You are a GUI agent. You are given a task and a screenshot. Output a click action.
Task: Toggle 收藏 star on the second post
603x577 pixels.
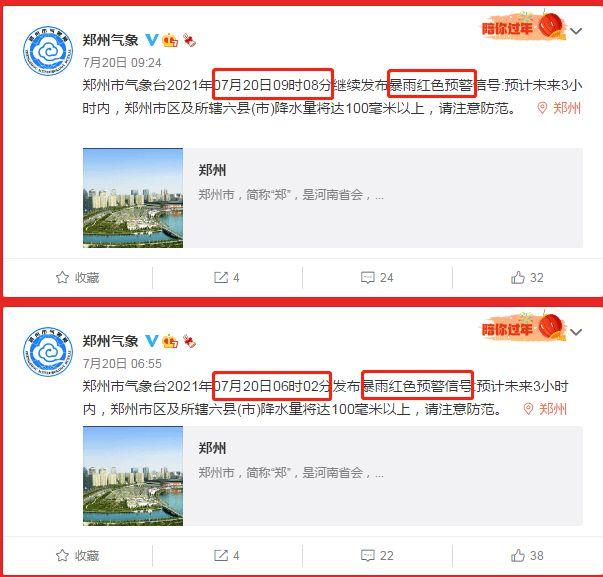coord(77,555)
